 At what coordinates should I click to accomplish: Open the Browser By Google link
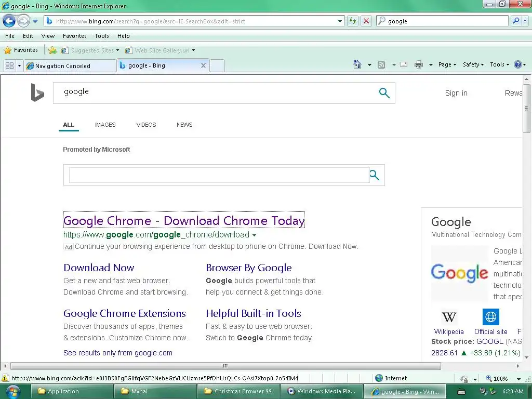(x=249, y=268)
